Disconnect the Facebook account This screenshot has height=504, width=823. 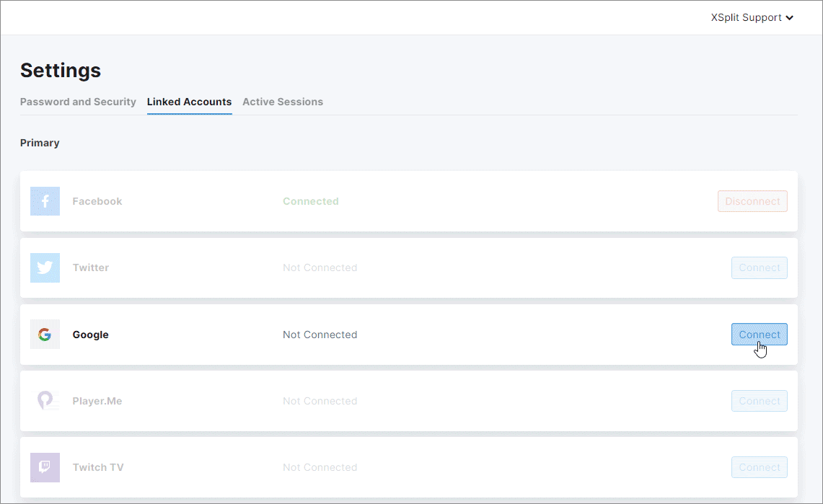[x=752, y=201]
